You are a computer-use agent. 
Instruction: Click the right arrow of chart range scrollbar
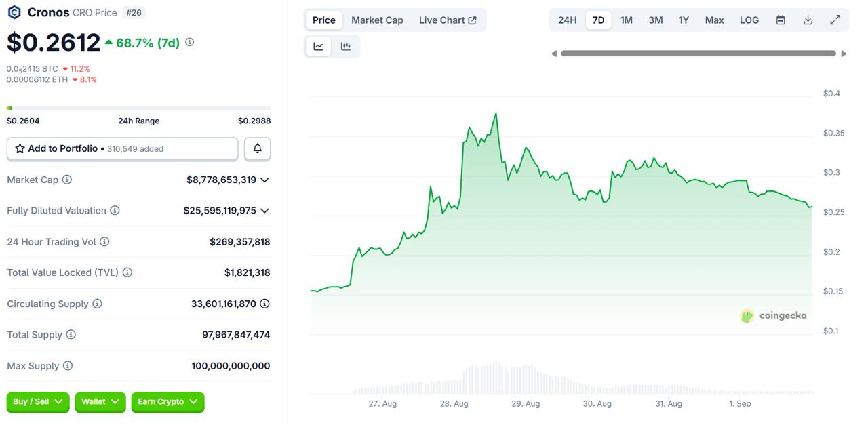pos(844,54)
